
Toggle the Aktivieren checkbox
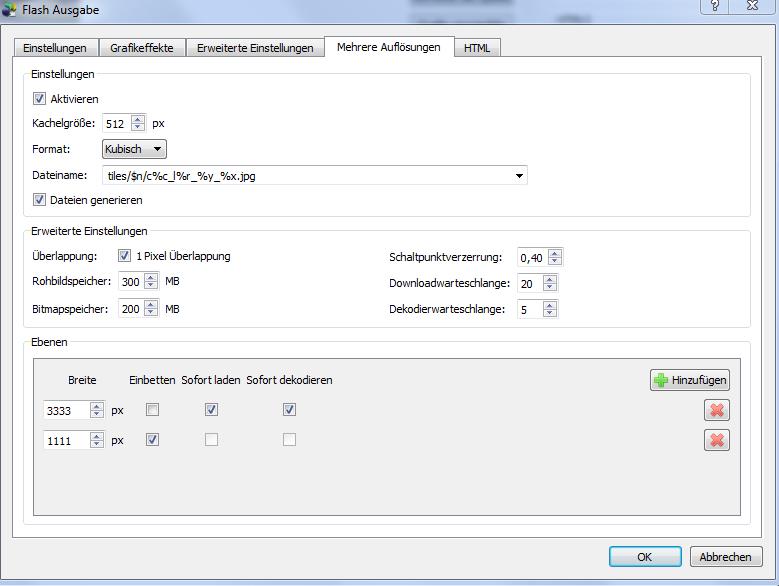click(40, 99)
